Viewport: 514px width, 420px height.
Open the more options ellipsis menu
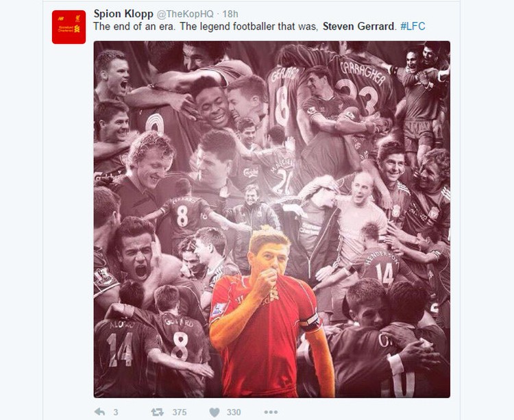tap(271, 412)
